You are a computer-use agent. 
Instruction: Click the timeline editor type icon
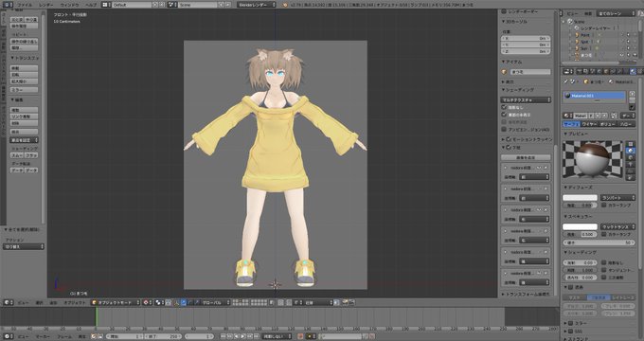click(x=9, y=336)
